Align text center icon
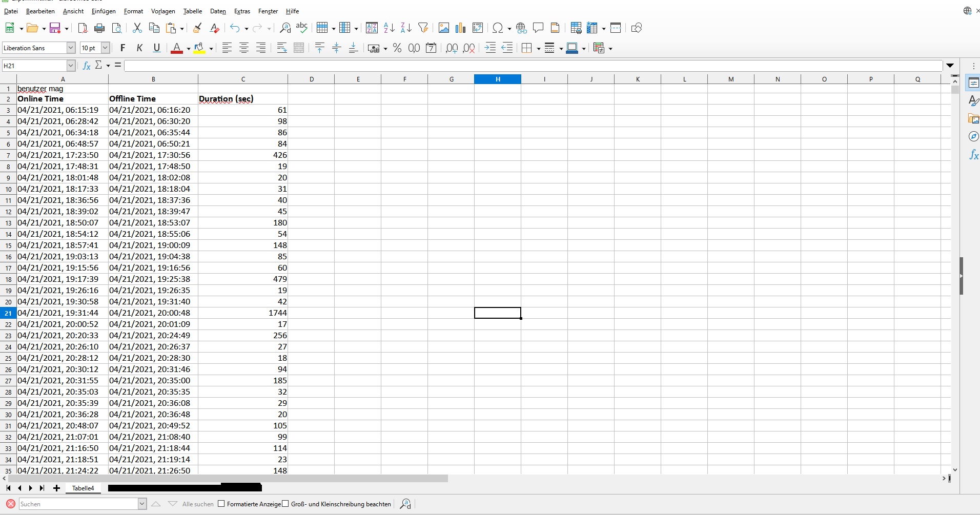The image size is (980, 515). coord(244,48)
